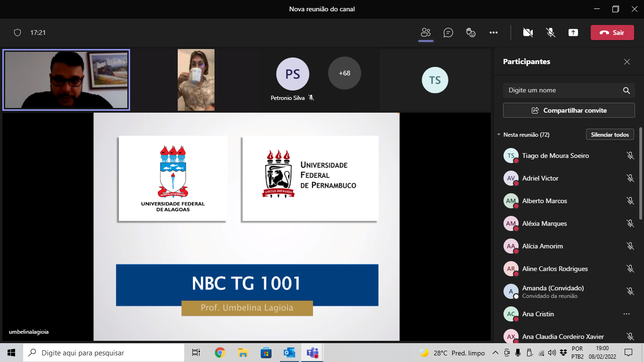Close the Participantes panel
The image size is (644, 362).
627,62
